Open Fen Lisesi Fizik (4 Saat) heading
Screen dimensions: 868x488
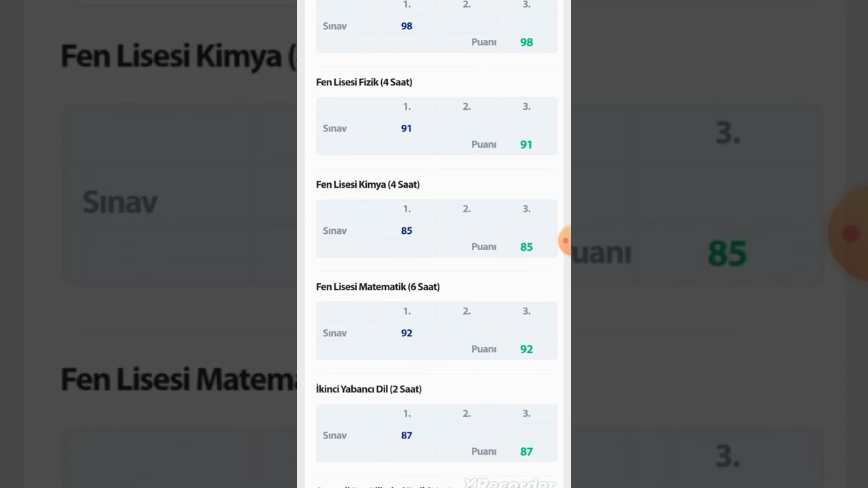tap(364, 82)
